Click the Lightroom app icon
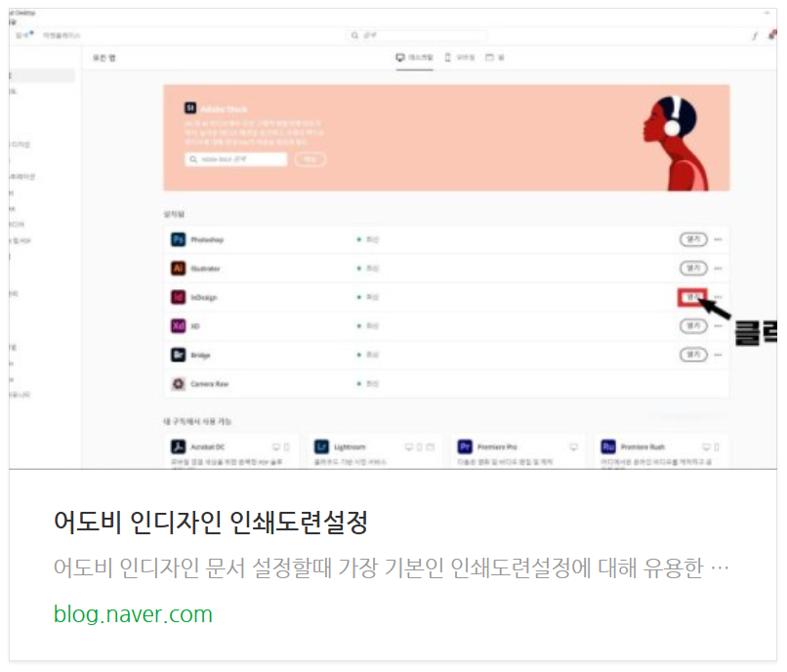 pyautogui.click(x=321, y=446)
